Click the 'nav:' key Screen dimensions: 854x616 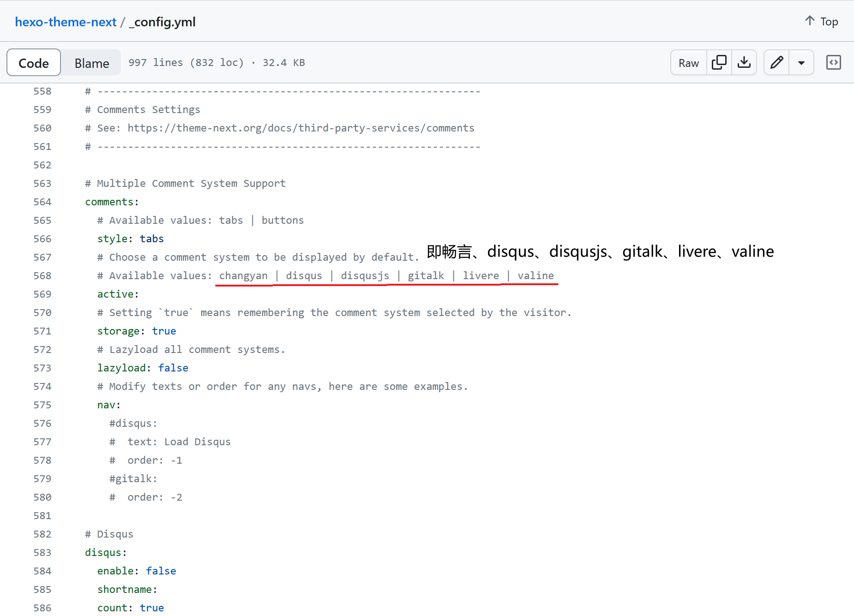(109, 405)
